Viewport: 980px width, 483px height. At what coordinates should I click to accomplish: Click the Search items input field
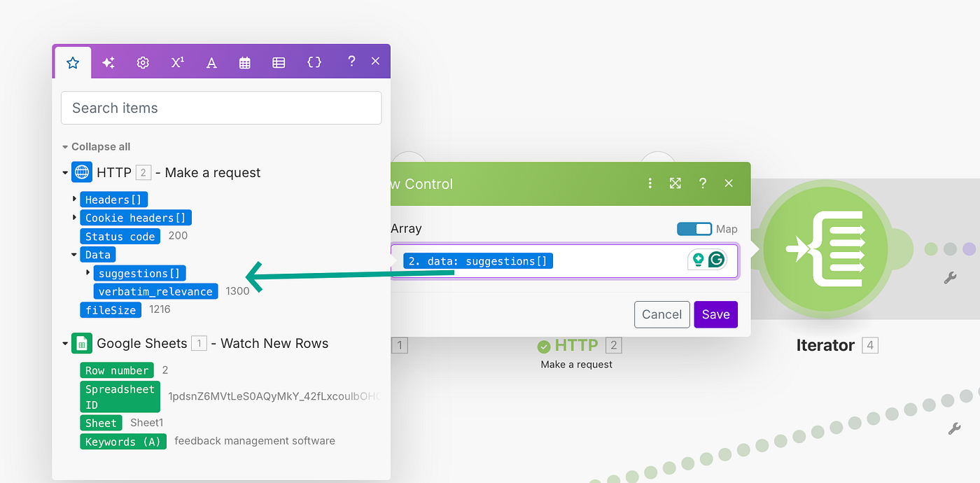click(221, 108)
